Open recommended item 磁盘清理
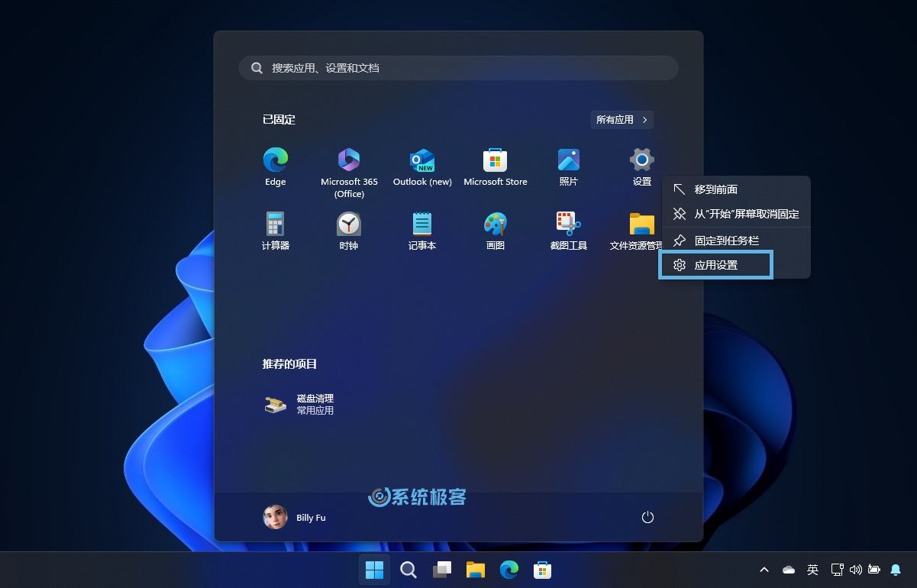This screenshot has width=917, height=588. click(300, 404)
